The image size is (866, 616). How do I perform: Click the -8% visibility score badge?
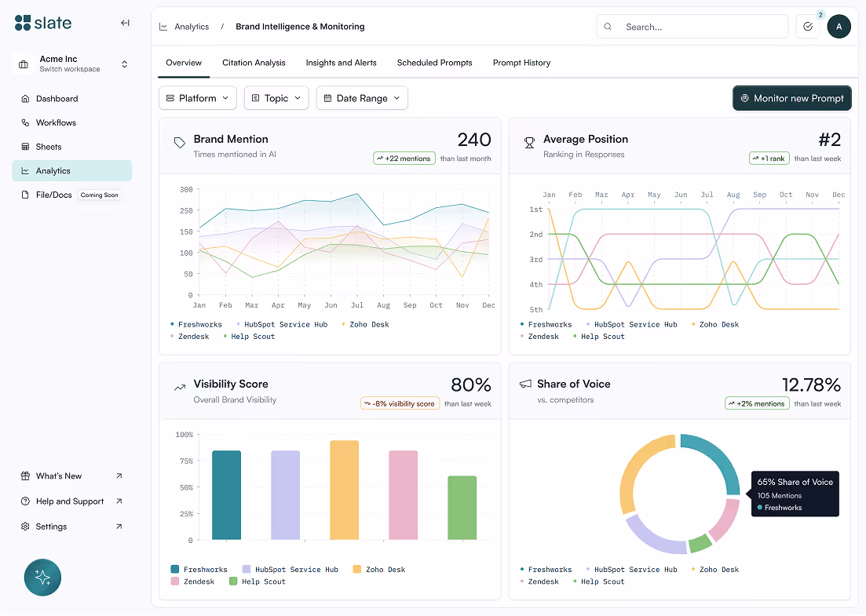[x=400, y=403]
